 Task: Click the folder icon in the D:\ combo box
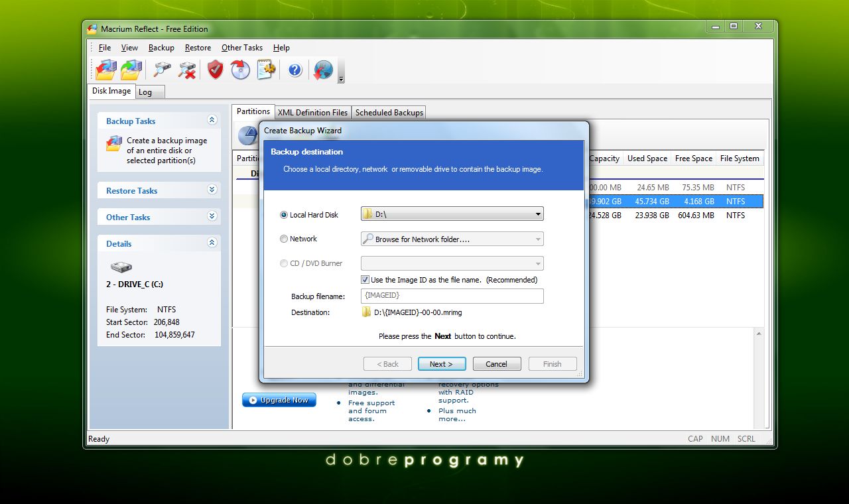(367, 214)
